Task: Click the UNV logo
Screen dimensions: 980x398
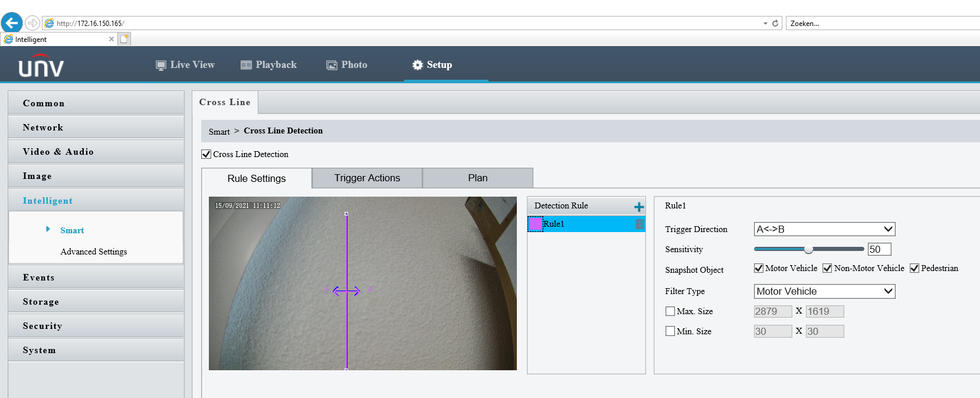Action: coord(41,66)
